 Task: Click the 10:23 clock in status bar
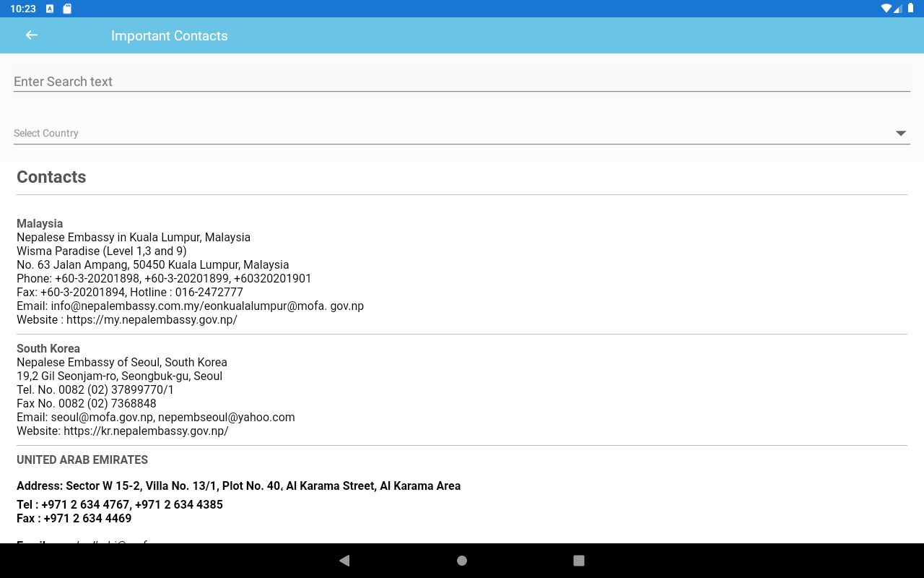tap(23, 9)
